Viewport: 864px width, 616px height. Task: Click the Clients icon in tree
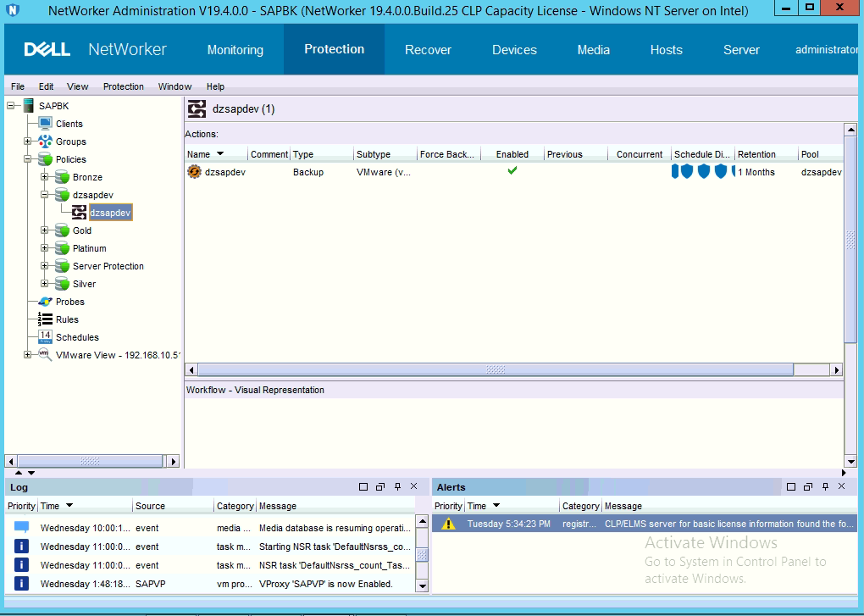click(45, 124)
